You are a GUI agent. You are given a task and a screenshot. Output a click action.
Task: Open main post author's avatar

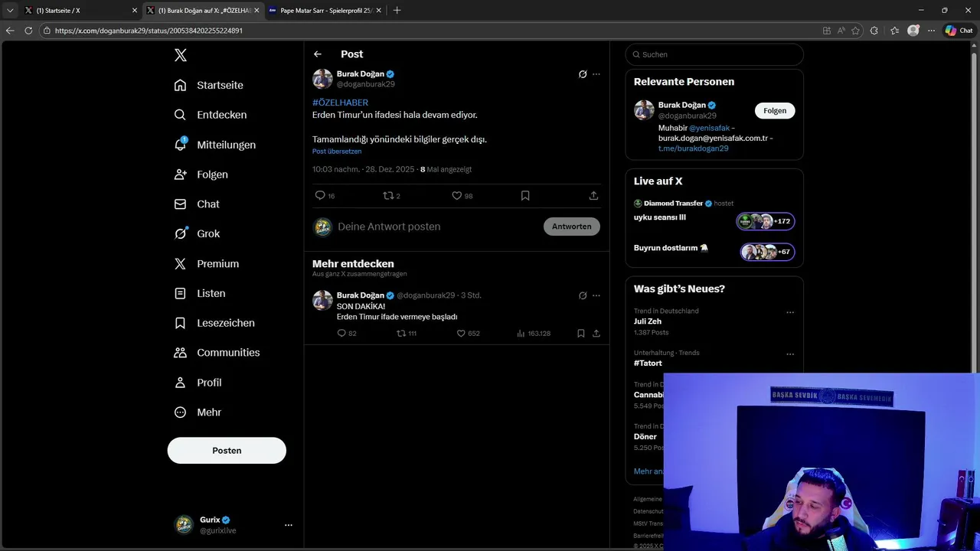(x=322, y=79)
